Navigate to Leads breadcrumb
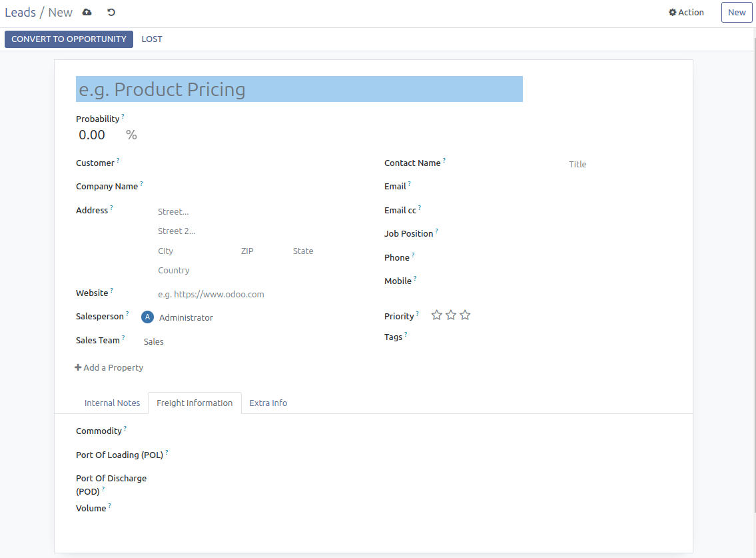The image size is (756, 558). click(20, 13)
